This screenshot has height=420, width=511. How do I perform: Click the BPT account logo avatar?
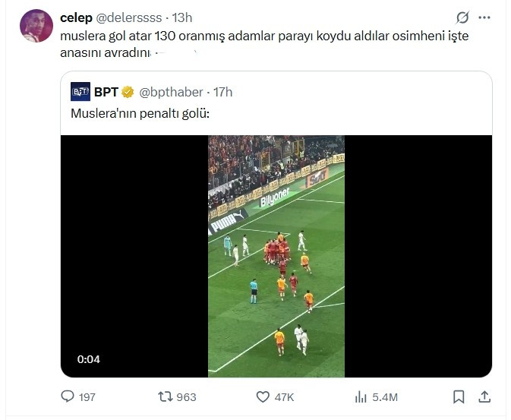pos(80,92)
